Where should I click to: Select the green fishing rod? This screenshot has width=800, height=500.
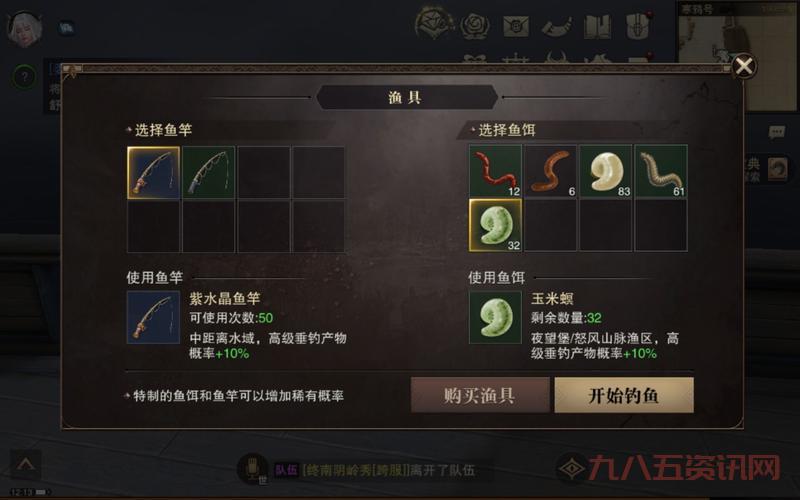click(x=209, y=172)
